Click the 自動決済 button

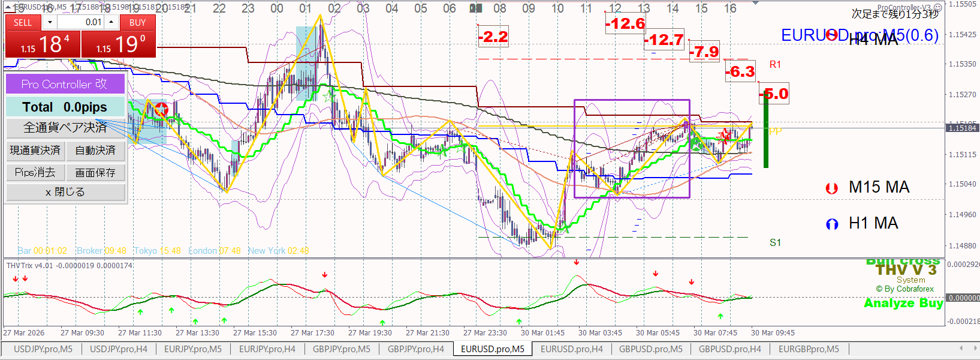[95, 151]
